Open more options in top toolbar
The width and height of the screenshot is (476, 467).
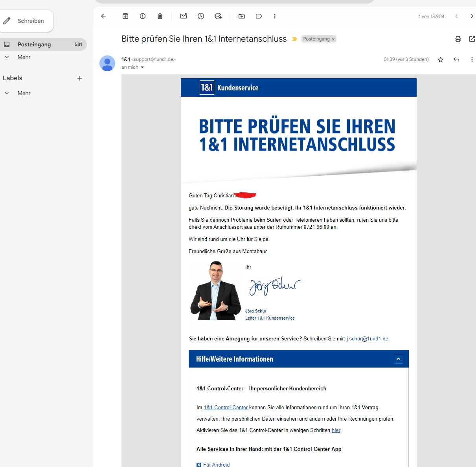(x=275, y=16)
